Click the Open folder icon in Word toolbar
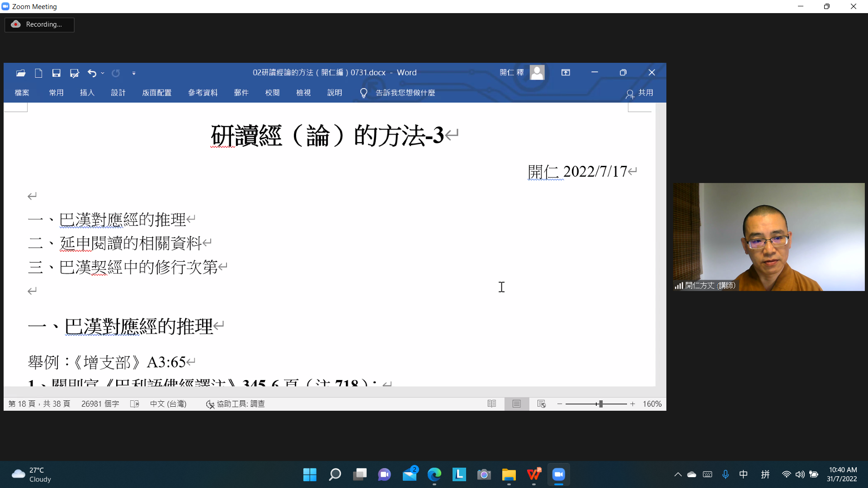 point(21,73)
